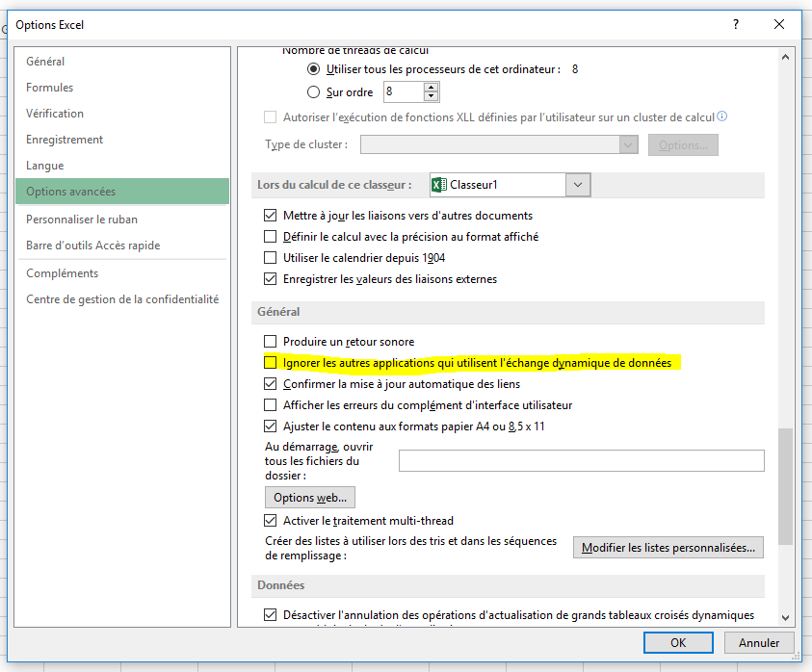Open the Enregistrement category
812x672 pixels.
122,140
